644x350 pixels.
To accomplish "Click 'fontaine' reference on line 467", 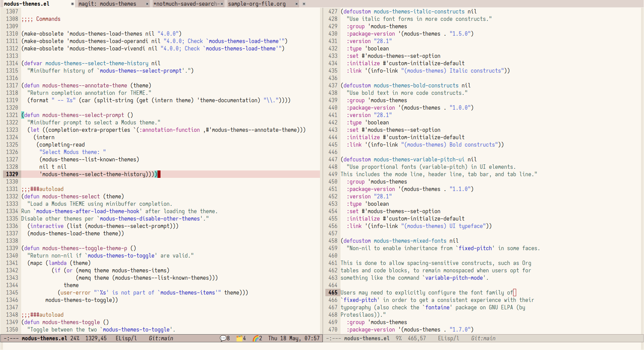I will 437,307.
